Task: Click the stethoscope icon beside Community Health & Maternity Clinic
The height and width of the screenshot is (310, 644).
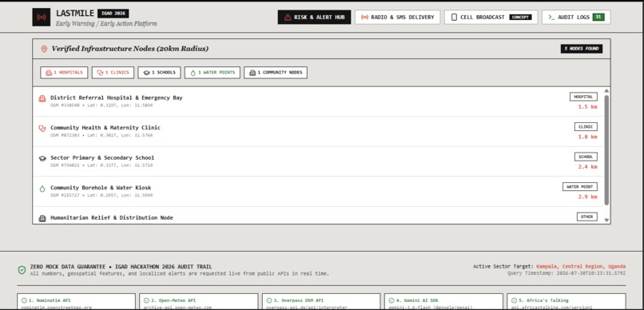Action: pos(42,129)
